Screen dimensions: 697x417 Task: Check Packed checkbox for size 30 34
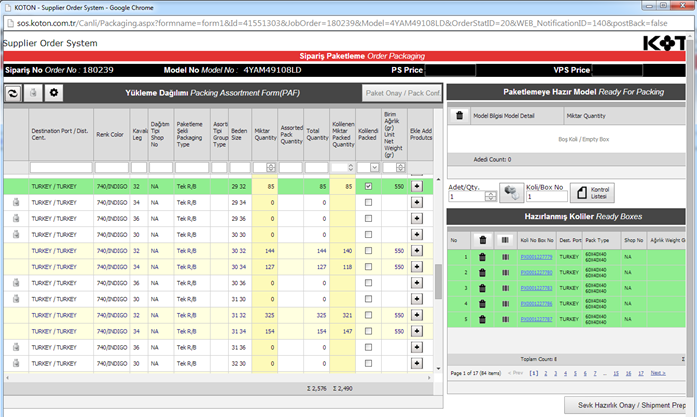[x=368, y=267]
